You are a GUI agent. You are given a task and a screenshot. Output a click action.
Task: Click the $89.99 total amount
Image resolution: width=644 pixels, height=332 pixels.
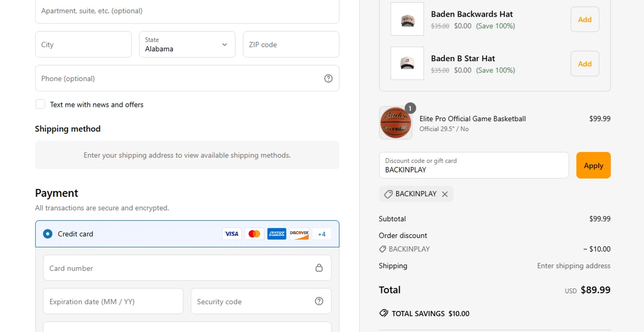point(595,290)
